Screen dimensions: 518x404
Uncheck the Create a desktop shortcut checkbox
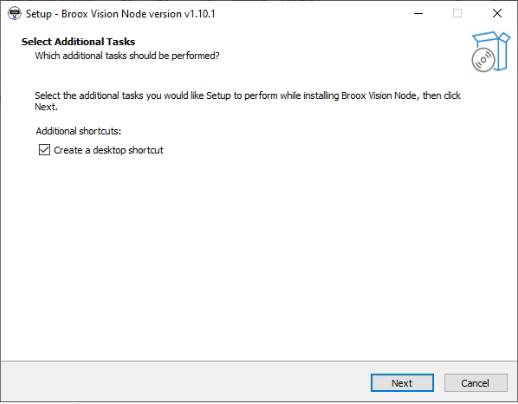pyautogui.click(x=44, y=150)
